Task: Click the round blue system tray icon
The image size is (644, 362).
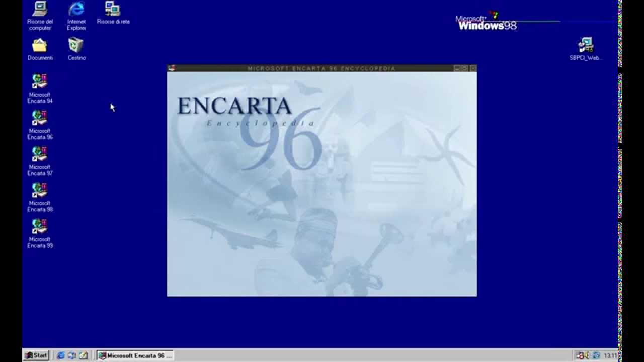Action: coord(596,355)
